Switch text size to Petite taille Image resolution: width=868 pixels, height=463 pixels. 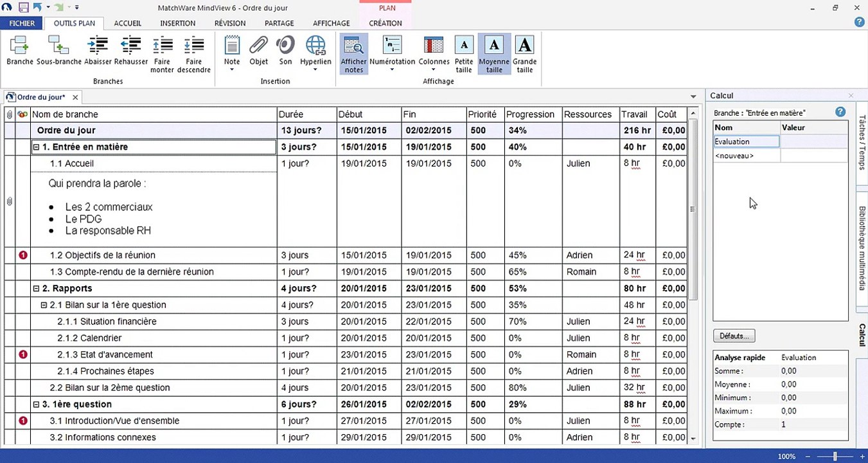coord(464,53)
